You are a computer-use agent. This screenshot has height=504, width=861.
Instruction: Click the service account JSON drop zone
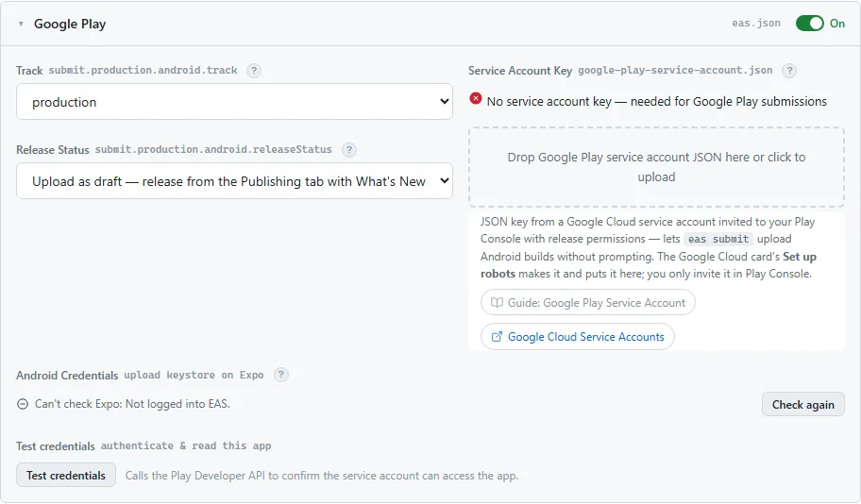pyautogui.click(x=656, y=167)
